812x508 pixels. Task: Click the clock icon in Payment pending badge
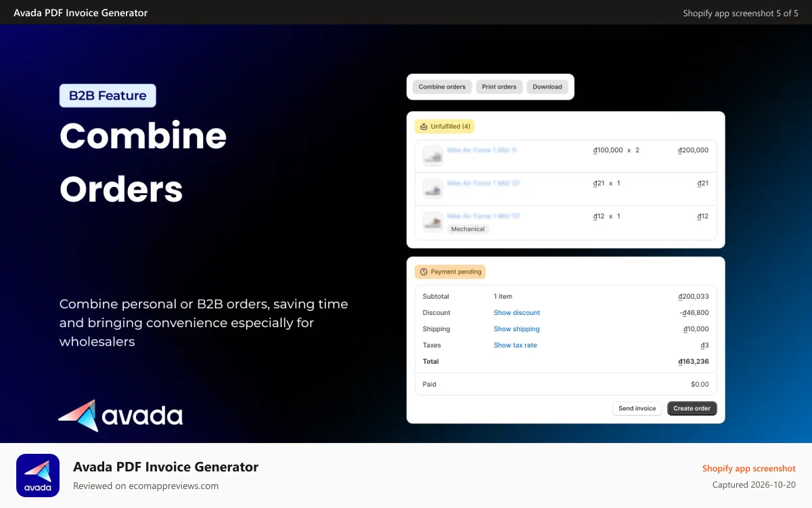point(424,272)
